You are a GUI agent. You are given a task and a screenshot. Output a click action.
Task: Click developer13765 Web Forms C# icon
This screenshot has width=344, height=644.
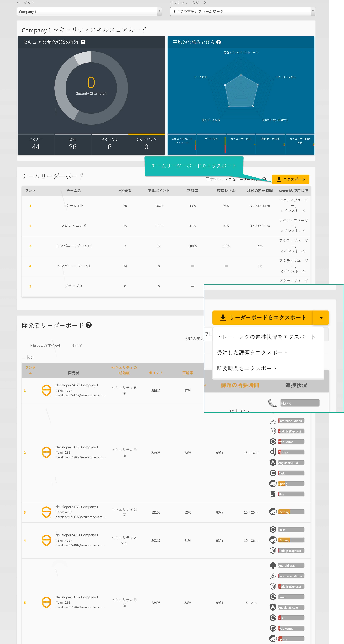pos(273,441)
